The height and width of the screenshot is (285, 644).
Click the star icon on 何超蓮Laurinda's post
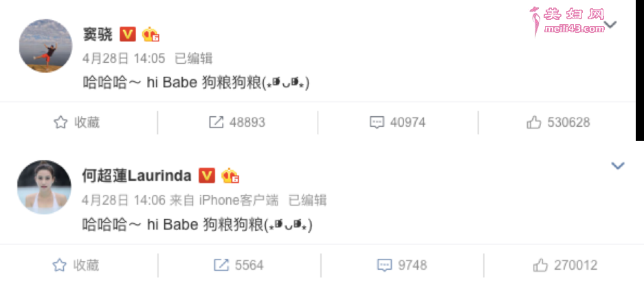60,265
